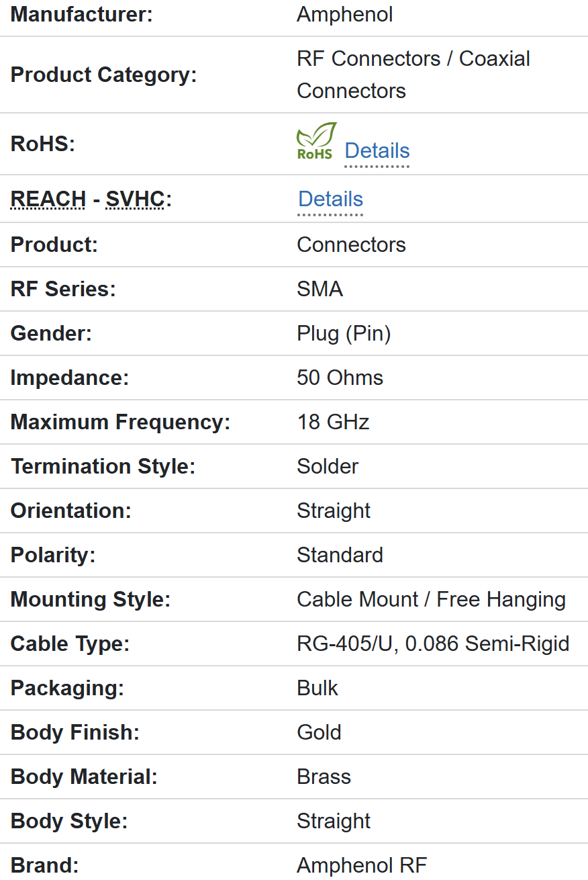
Task: Click the Gold body finish value
Action: [319, 732]
